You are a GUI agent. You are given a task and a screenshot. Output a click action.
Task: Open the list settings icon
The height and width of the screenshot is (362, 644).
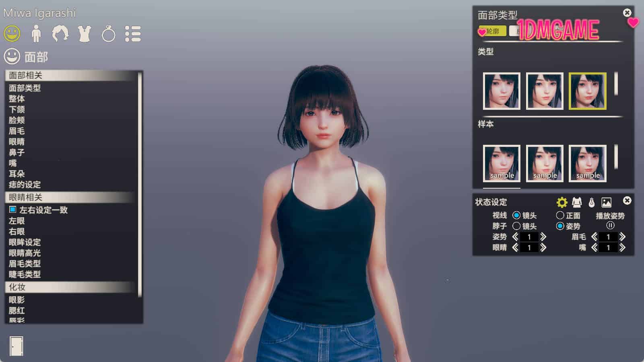click(133, 34)
